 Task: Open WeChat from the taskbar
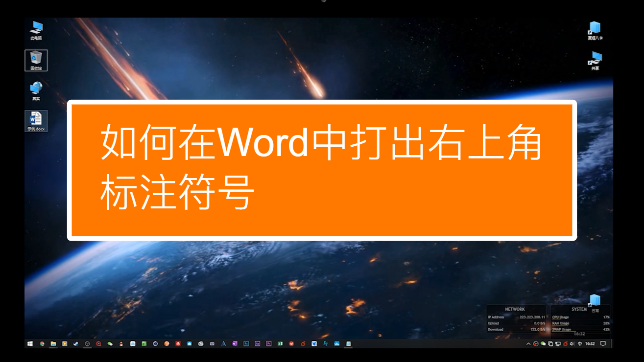[x=110, y=344]
